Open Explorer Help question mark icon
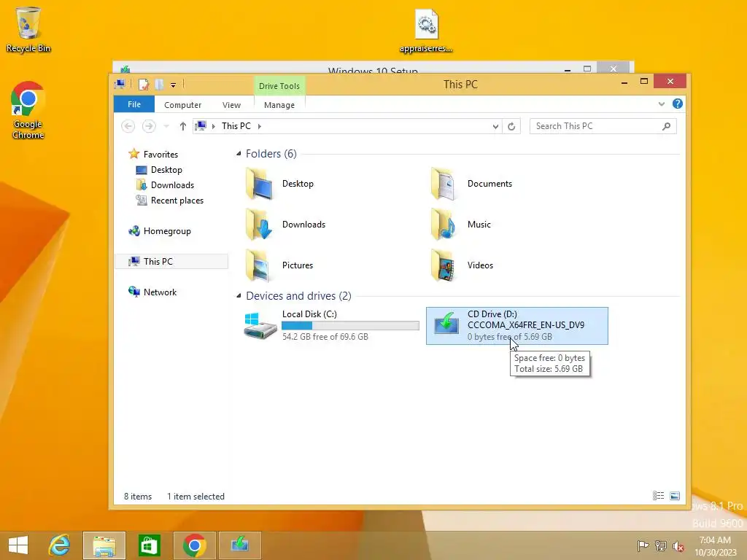The image size is (747, 560). tap(678, 104)
